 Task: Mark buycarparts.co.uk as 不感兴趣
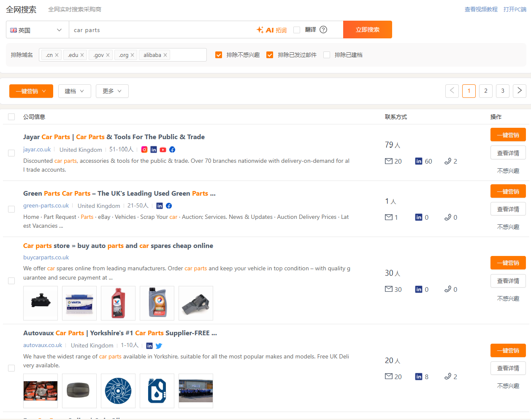click(508, 299)
